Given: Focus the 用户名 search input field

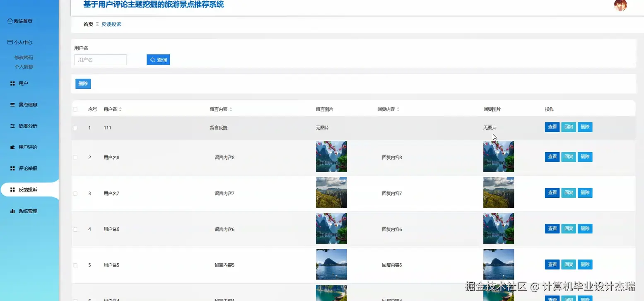Looking at the screenshot, I should (100, 60).
